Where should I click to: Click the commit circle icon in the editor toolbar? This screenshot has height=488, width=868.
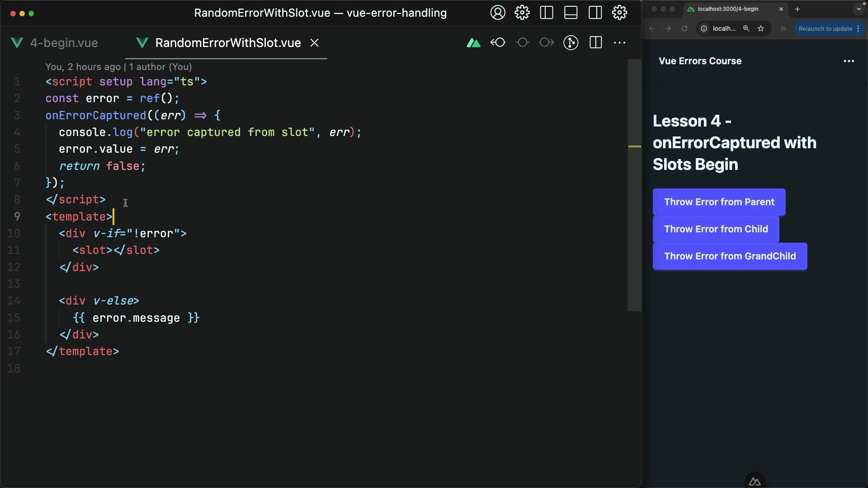(x=523, y=43)
